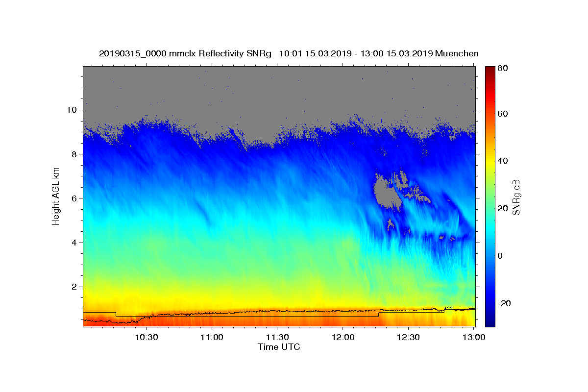Image resolution: width=588 pixels, height=392 pixels.
Task: Click the height axis label 6
Action: [x=75, y=198]
